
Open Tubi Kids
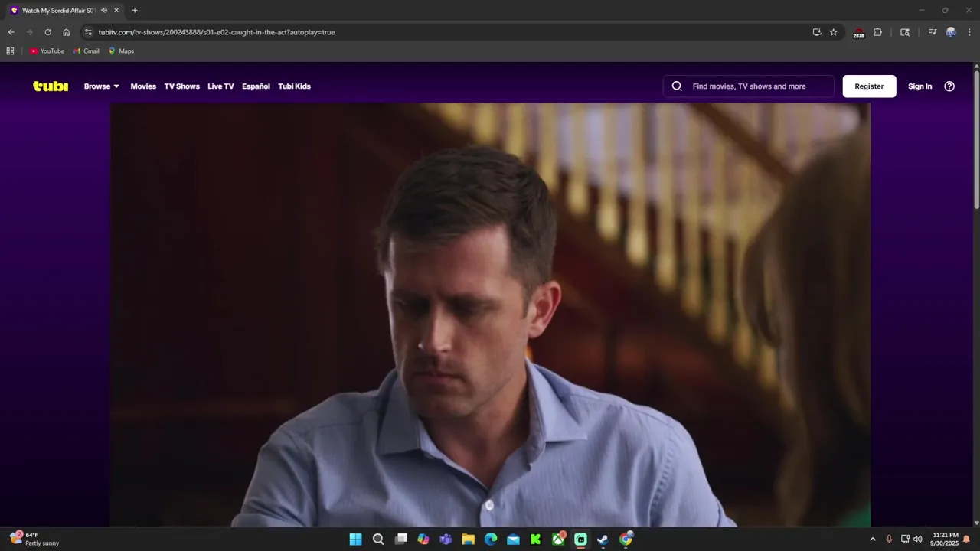pos(294,86)
